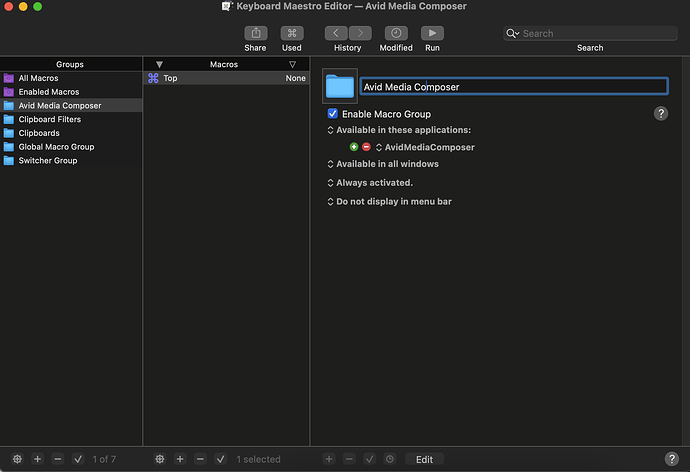Delete selected group with minus

58,459
